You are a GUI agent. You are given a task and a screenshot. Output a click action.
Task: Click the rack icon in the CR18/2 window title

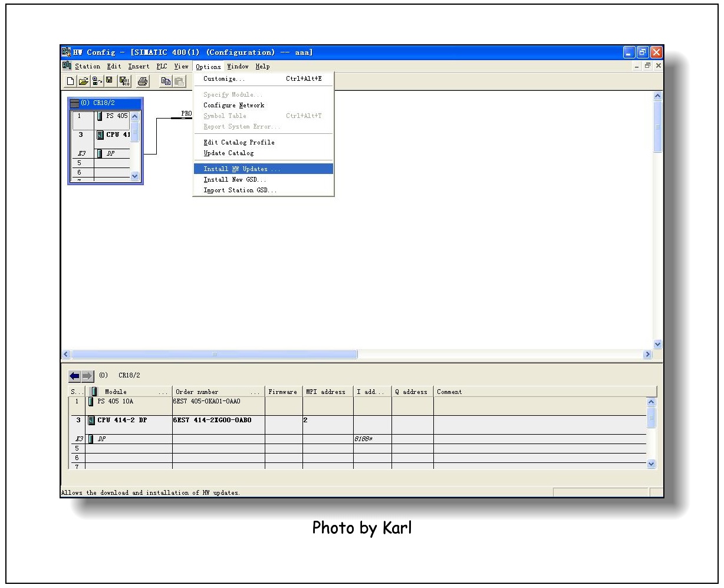74,104
